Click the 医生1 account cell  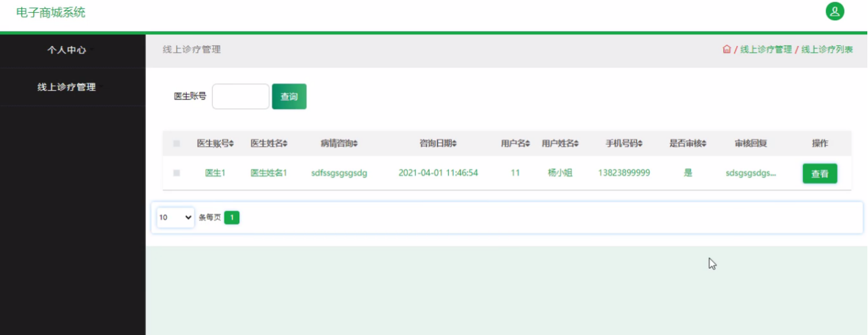click(x=215, y=173)
